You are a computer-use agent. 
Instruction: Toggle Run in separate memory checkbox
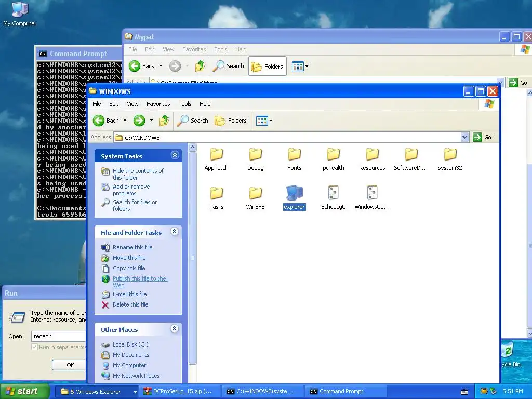pyautogui.click(x=34, y=347)
